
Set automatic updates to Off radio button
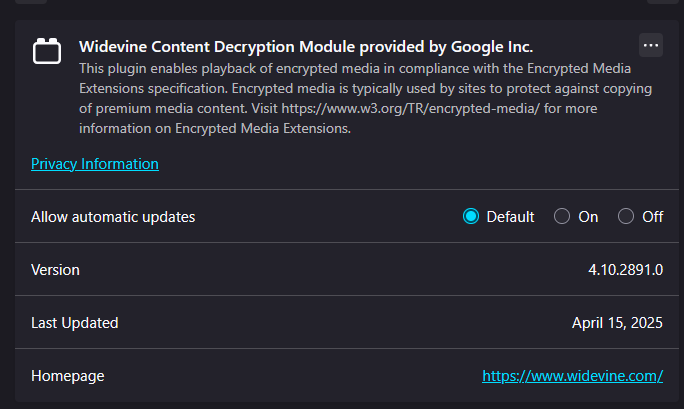point(626,216)
